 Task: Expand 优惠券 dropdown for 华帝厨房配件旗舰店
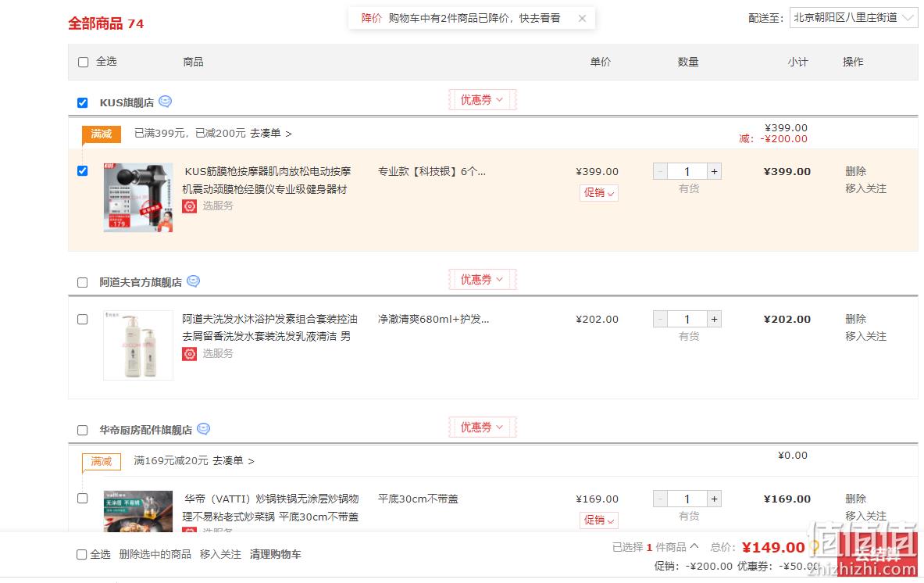482,427
